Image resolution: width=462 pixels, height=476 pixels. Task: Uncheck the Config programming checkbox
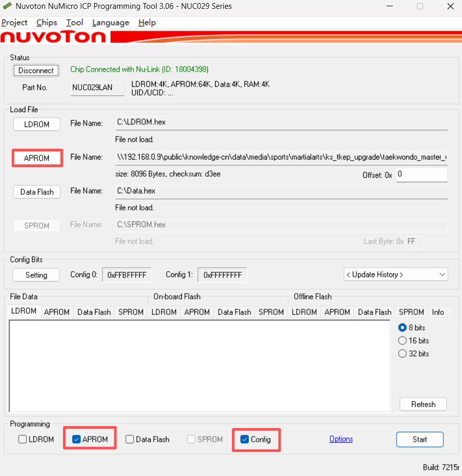coord(245,439)
